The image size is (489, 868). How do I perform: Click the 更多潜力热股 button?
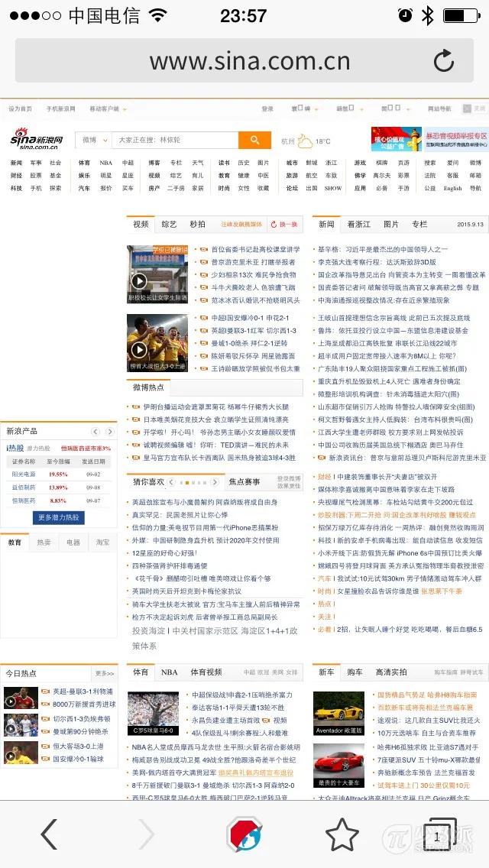pyautogui.click(x=59, y=517)
